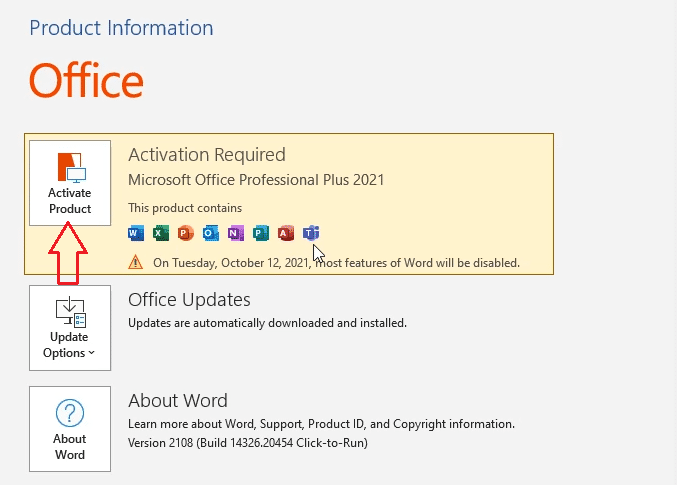Click the About Word heading text
This screenshot has width=677, height=485.
[x=178, y=401]
